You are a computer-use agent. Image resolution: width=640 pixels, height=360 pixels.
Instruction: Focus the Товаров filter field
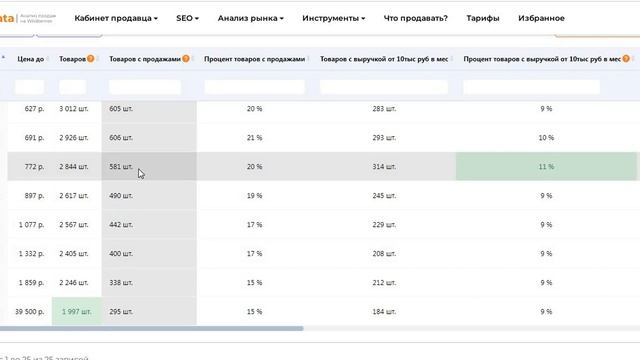(73, 87)
